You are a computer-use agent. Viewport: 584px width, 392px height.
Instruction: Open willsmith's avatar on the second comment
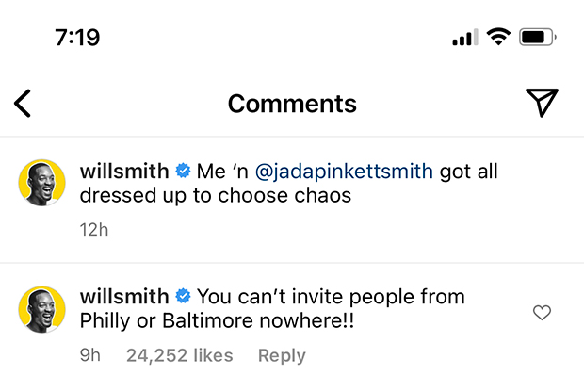pos(41,309)
